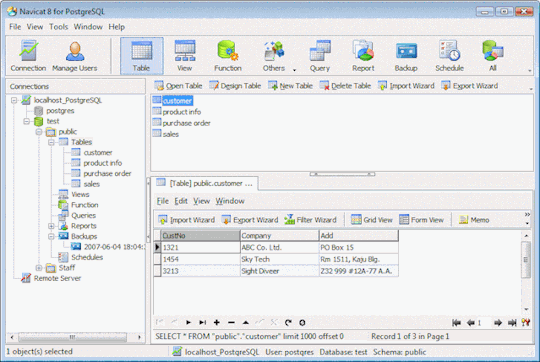Select the public.customer table tab
Image resolution: width=540 pixels, height=362 pixels.
pyautogui.click(x=205, y=183)
